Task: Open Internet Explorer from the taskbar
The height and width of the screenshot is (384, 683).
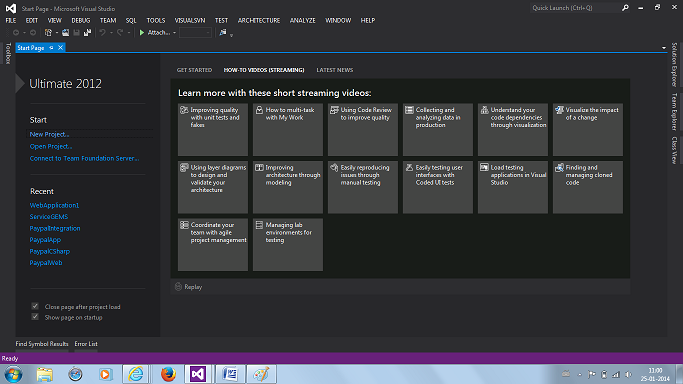Action: (x=136, y=374)
